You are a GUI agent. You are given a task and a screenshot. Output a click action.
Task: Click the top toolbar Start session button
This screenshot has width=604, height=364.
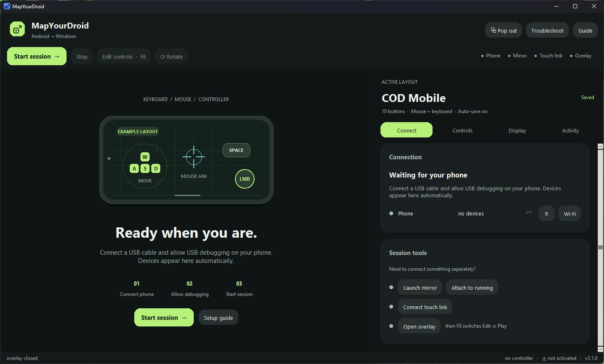point(37,57)
